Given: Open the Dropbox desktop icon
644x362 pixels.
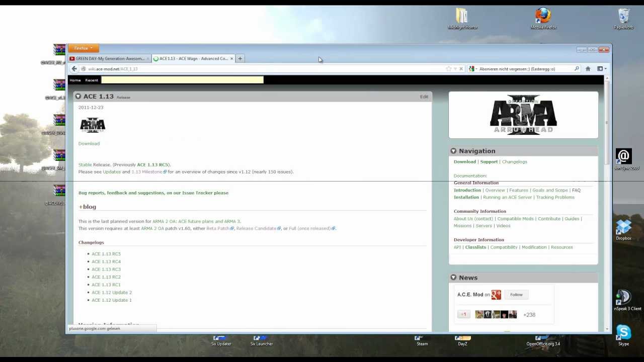Looking at the screenshot, I should coord(623,230).
